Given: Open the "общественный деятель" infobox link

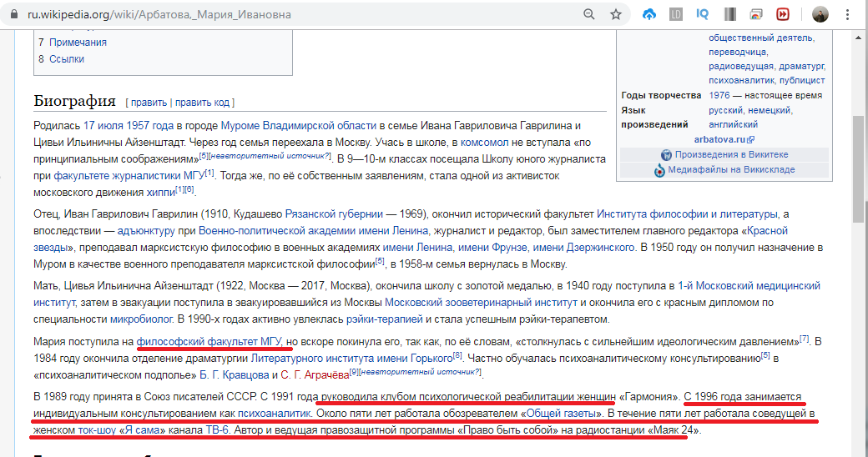Looking at the screenshot, I should [761, 38].
